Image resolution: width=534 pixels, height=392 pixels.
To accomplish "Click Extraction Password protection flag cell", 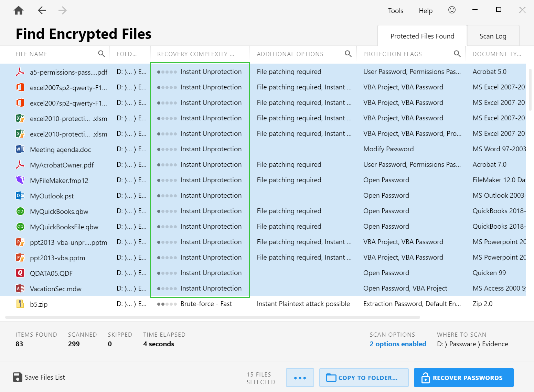I will [x=412, y=304].
